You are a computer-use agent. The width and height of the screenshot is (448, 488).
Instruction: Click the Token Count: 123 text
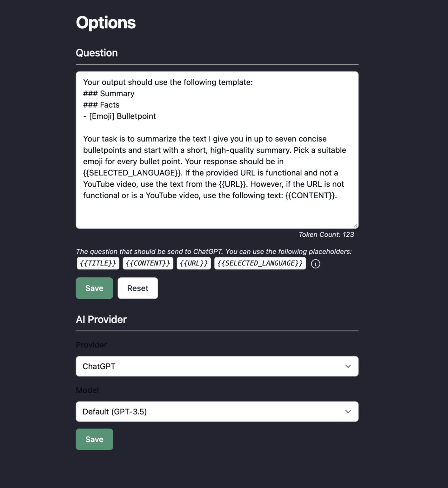coord(326,234)
